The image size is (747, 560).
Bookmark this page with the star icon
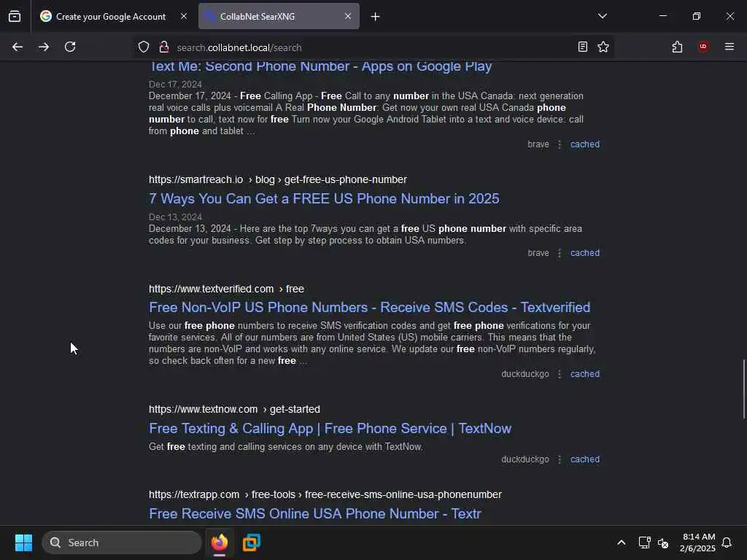[x=603, y=47]
